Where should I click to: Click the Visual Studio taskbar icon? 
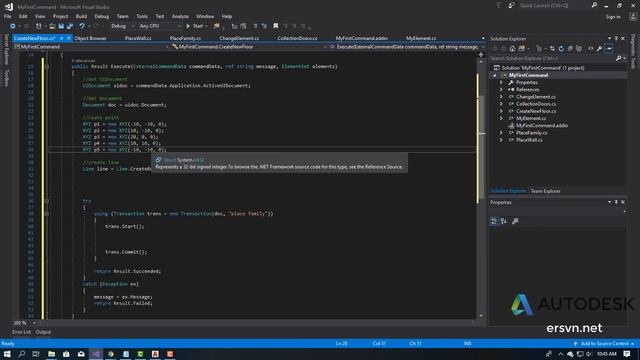tap(96, 354)
